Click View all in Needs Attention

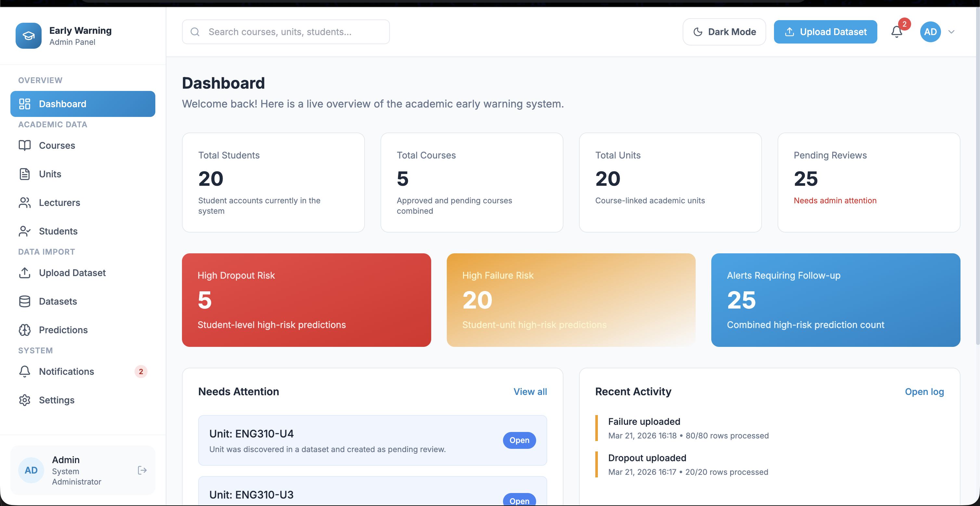pos(530,392)
